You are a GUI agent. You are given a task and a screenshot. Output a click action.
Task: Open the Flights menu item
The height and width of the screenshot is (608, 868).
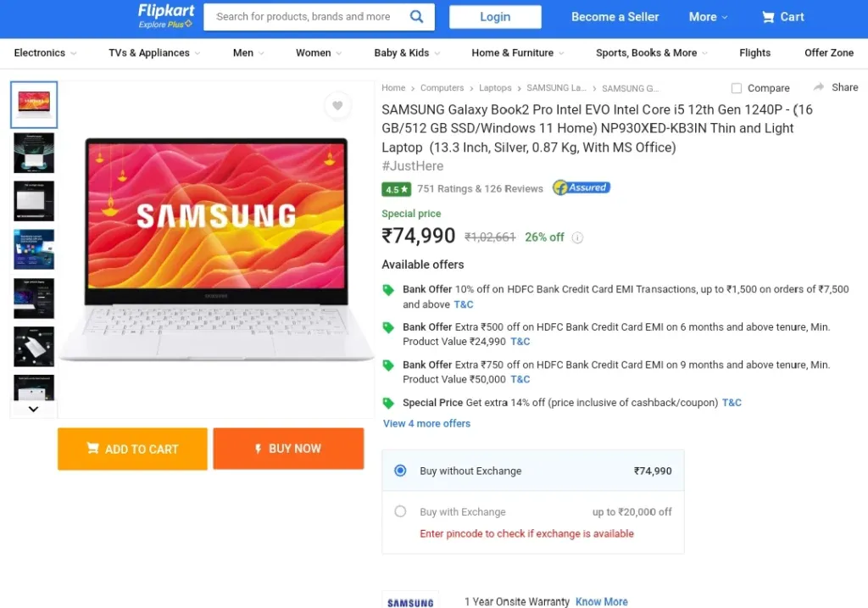pyautogui.click(x=754, y=53)
